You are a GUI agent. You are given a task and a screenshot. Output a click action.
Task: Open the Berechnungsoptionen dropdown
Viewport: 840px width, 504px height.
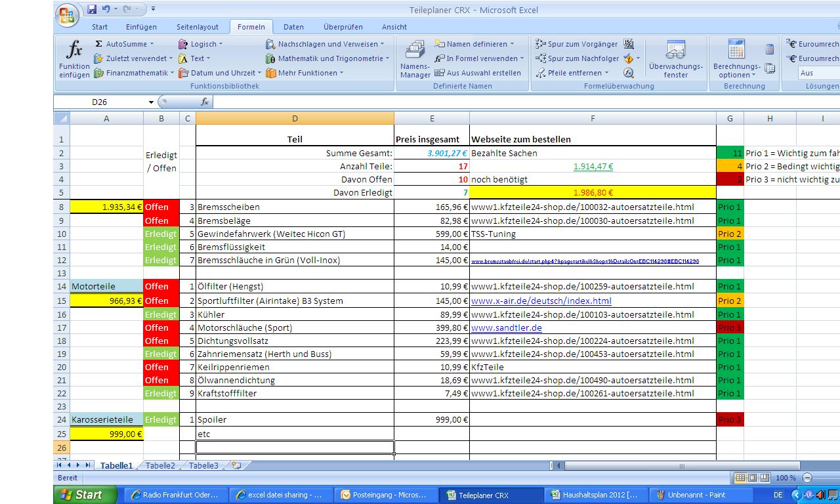[737, 58]
